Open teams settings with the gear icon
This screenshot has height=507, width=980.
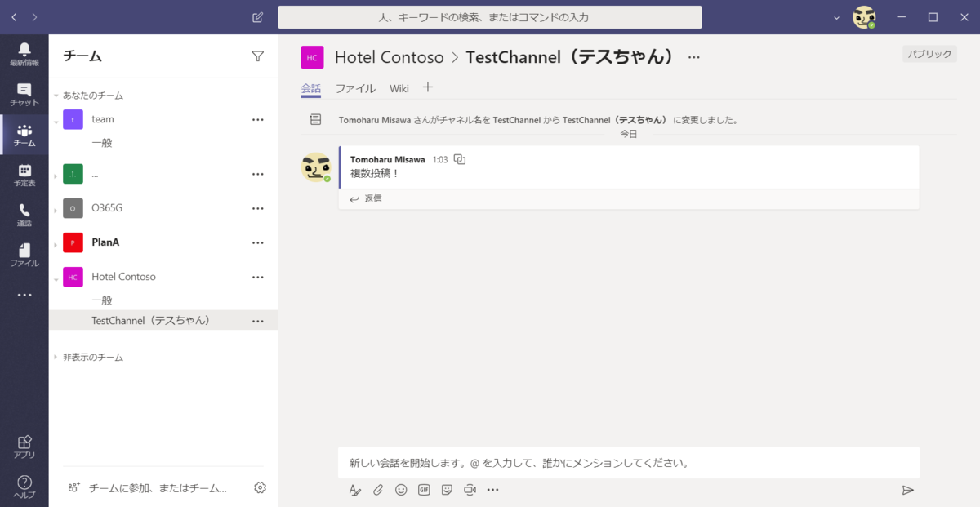[x=260, y=487]
